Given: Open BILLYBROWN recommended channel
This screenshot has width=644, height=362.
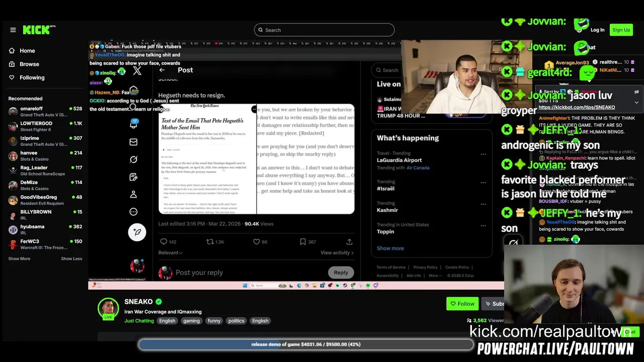Looking at the screenshot, I should pos(45,215).
